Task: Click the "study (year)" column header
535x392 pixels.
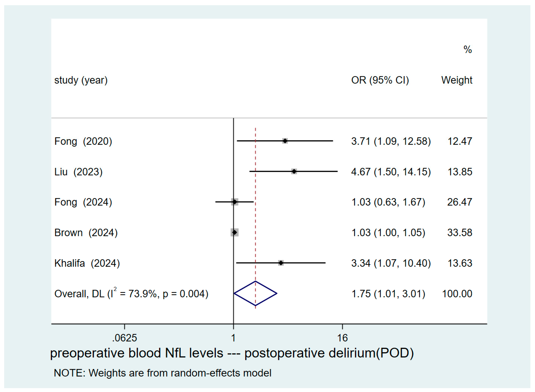Action: click(81, 80)
